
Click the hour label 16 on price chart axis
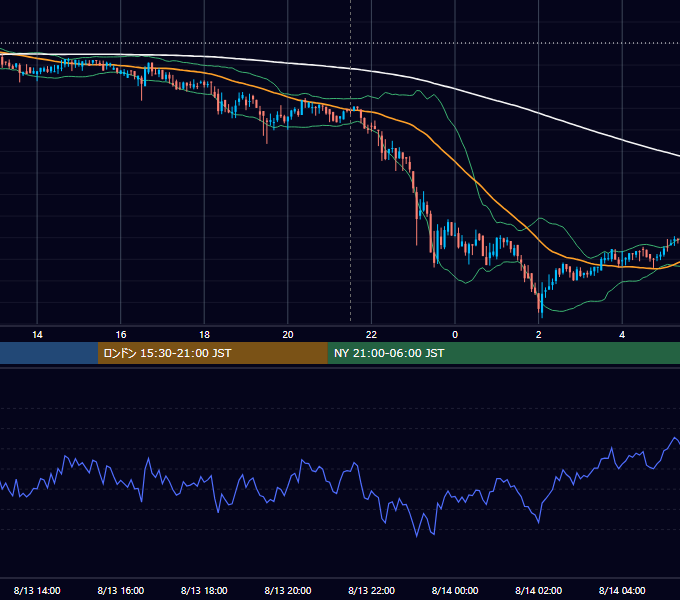[x=121, y=335]
